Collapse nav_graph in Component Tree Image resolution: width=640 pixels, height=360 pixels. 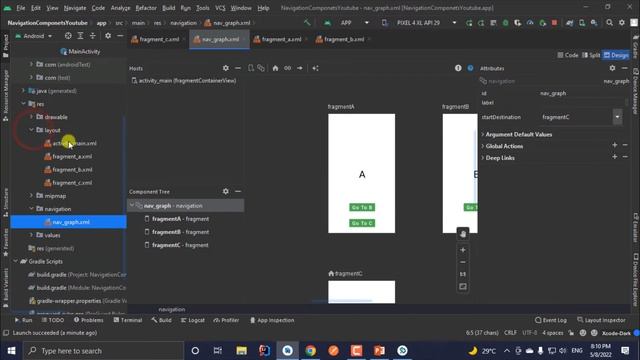pos(132,205)
